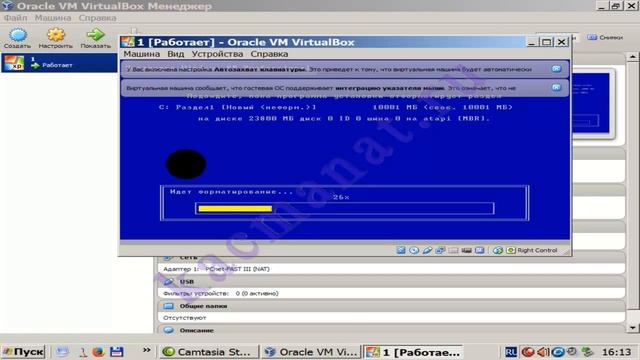This screenshot has width=640, height=360.
Task: Click the video capture status icon
Action: [x=466, y=250]
